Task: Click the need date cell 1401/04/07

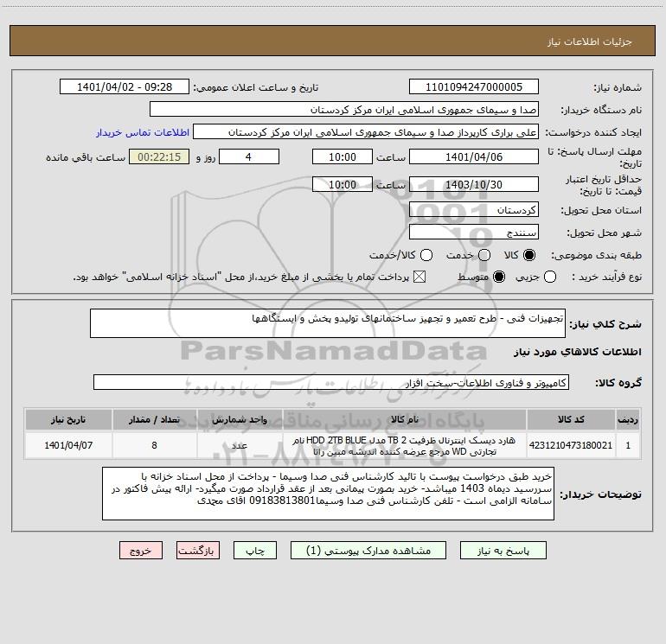Action: pyautogui.click(x=68, y=445)
